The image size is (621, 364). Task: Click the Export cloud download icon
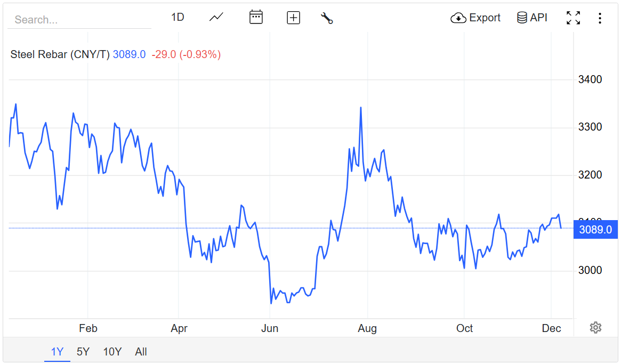[458, 18]
